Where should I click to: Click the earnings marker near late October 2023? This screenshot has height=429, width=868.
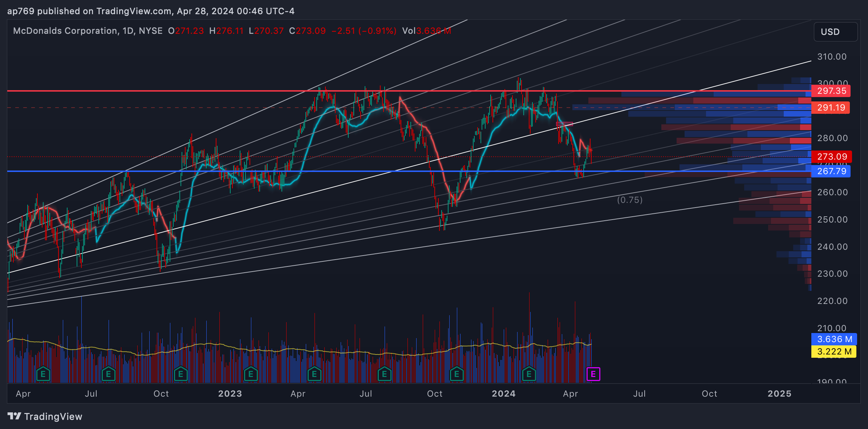point(457,374)
